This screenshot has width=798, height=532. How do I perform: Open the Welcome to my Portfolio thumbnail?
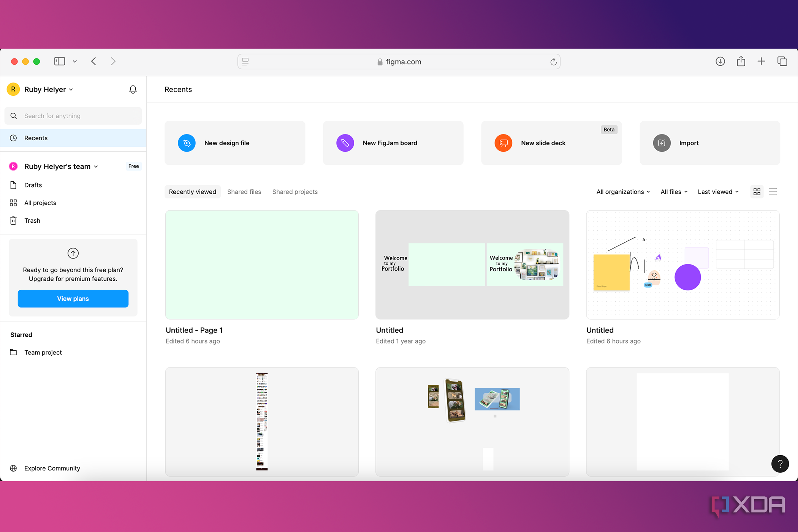[472, 264]
